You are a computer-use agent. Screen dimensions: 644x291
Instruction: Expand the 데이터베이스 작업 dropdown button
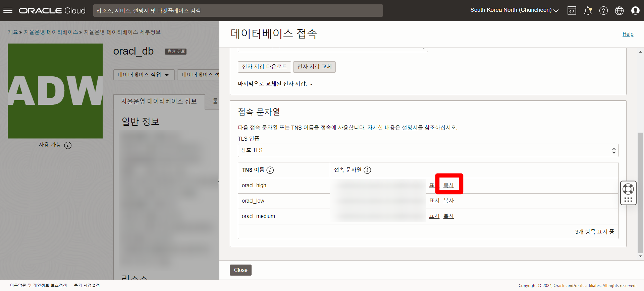coord(144,75)
